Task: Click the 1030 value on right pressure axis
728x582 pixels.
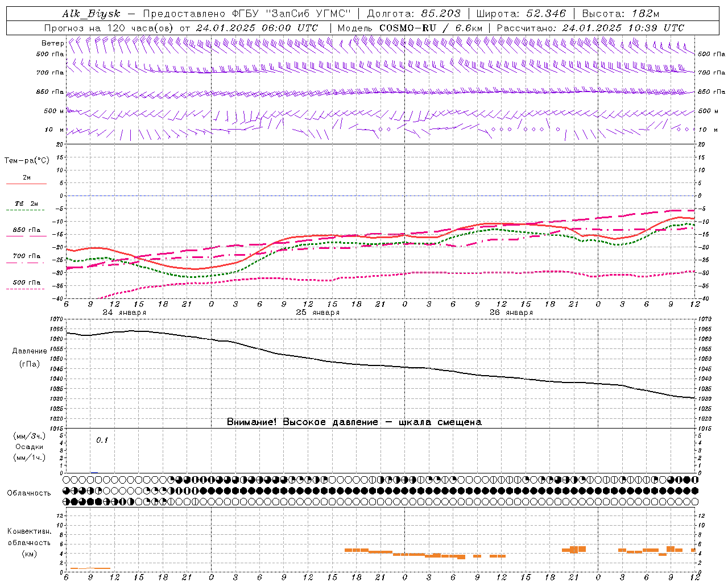Action: [x=705, y=399]
